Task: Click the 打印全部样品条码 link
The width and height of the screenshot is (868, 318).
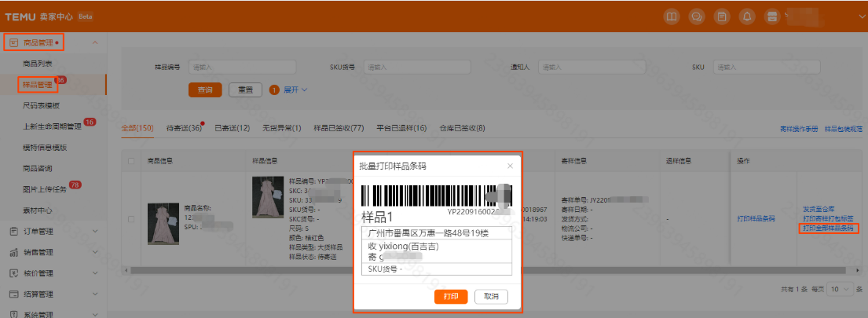Action: 828,228
